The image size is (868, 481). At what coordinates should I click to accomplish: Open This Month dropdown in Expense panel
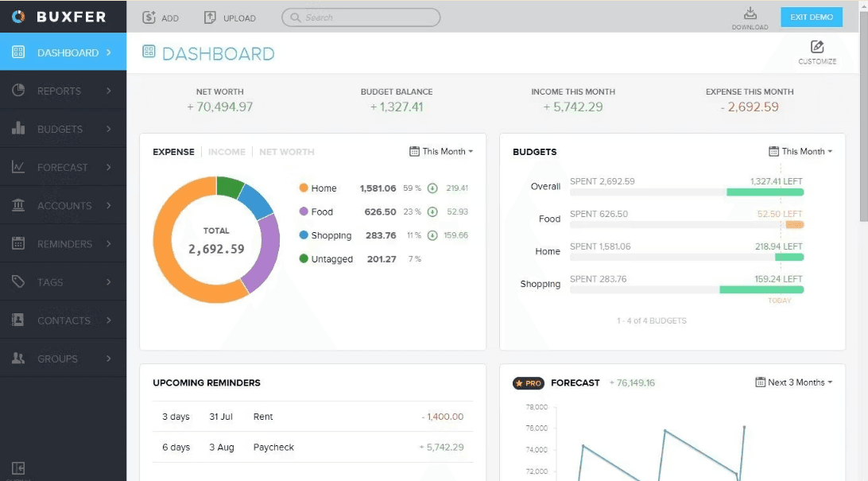click(x=441, y=151)
